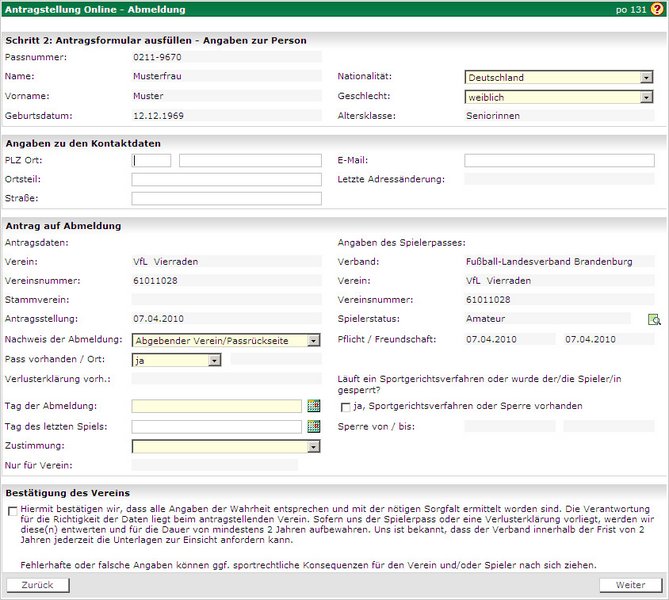Open the Nationalität dropdown showing Deutschland
The height and width of the screenshot is (600, 669).
click(559, 77)
